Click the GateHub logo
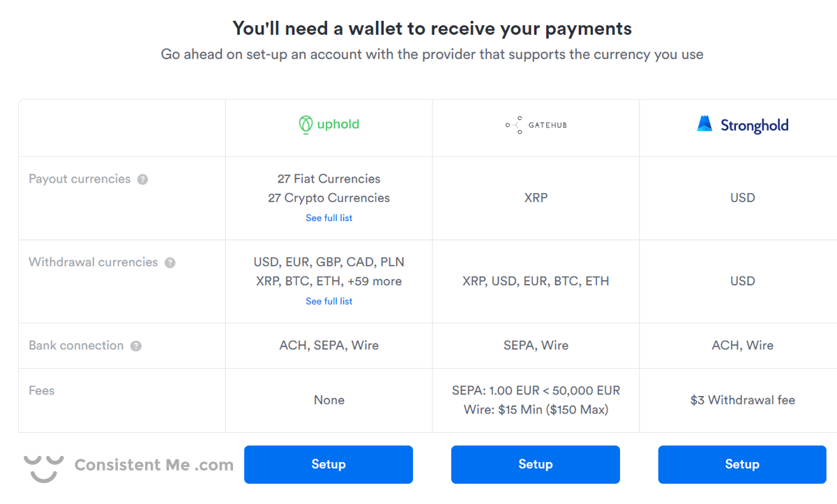Image resolution: width=837 pixels, height=504 pixels. click(535, 125)
